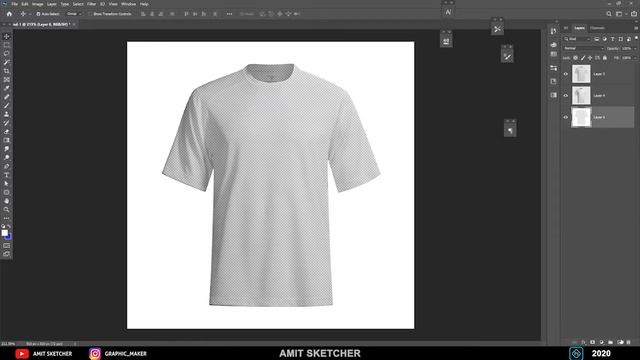This screenshot has height=360, width=640.
Task: Select the Dodge tool
Action: click(7, 158)
